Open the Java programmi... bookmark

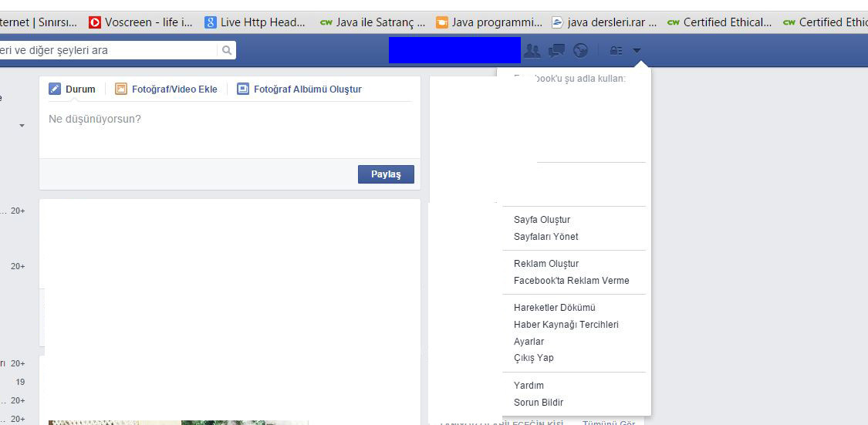[489, 22]
